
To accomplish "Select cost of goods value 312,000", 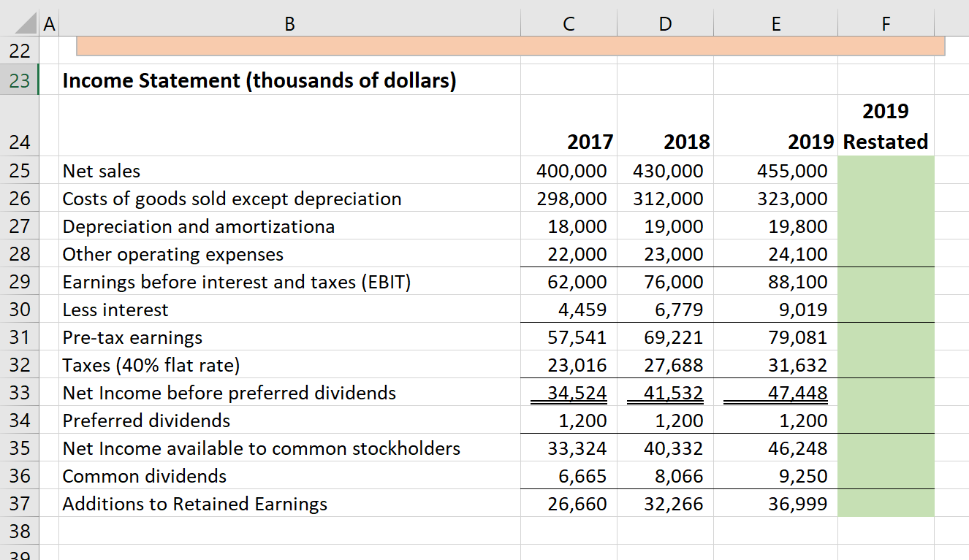I will pyautogui.click(x=668, y=199).
